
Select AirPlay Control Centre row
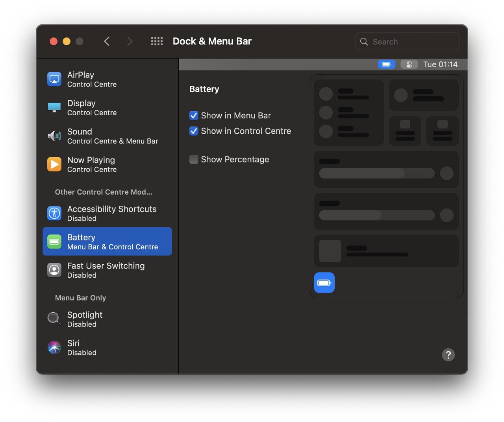(107, 79)
